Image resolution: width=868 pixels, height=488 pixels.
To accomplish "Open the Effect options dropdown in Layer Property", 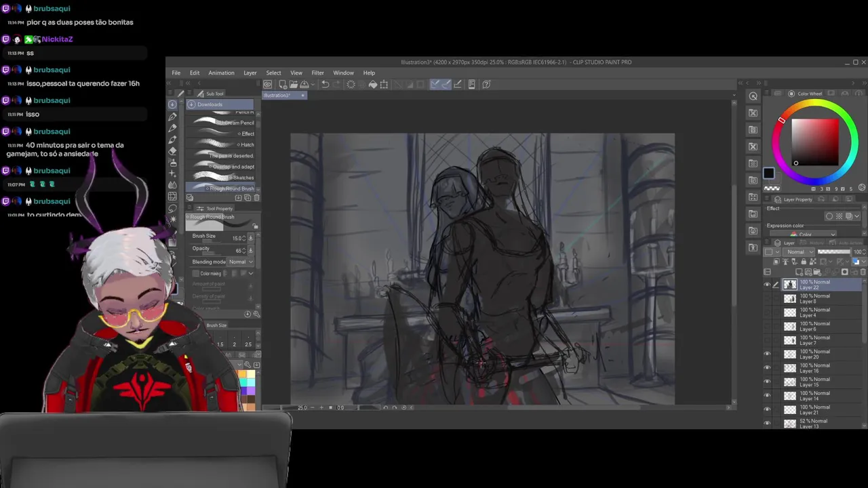I will (857, 216).
